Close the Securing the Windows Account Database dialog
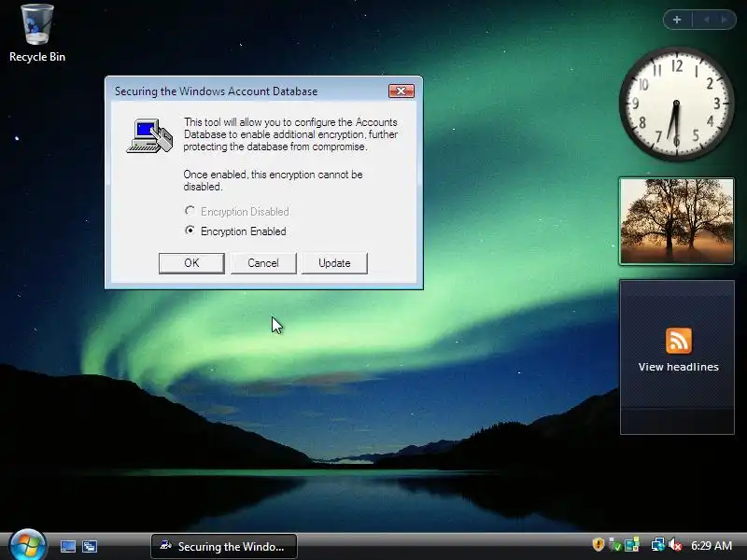 pos(402,91)
